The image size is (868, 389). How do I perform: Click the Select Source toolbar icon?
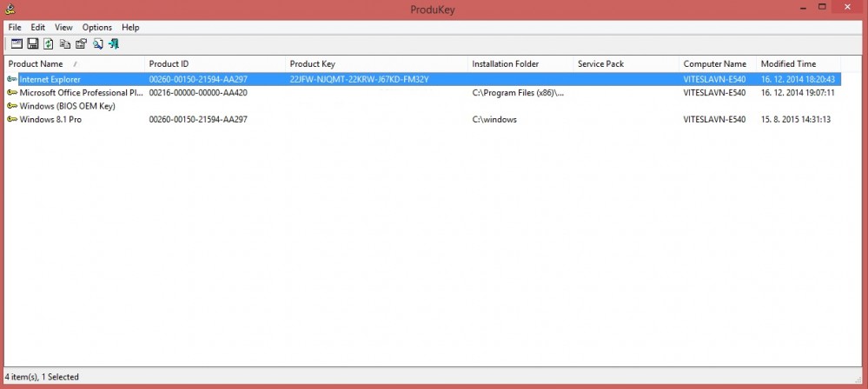click(x=17, y=43)
